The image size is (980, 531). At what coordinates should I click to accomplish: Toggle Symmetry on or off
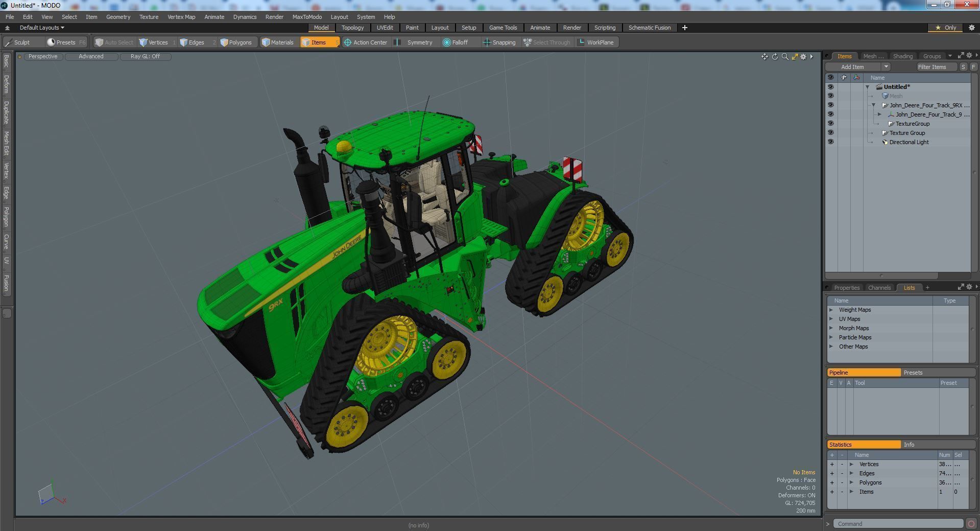point(415,42)
